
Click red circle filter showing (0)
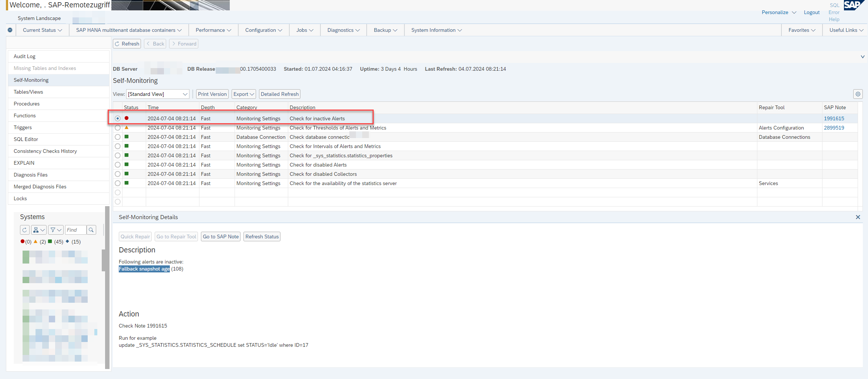(23, 241)
